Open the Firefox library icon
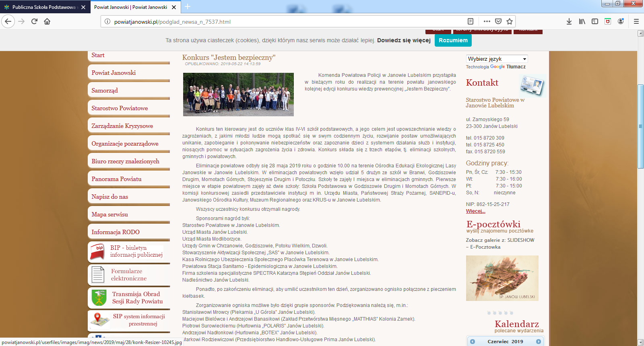This screenshot has height=346, width=644. click(x=582, y=21)
